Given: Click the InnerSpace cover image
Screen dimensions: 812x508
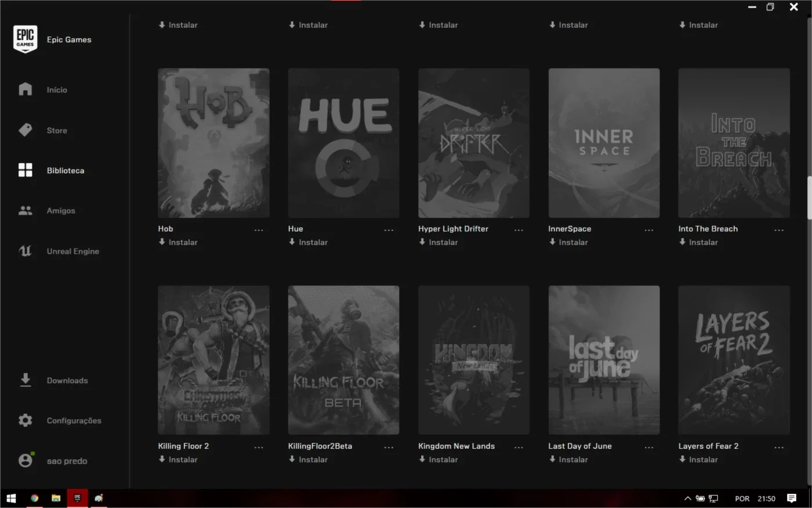Looking at the screenshot, I should [x=604, y=143].
